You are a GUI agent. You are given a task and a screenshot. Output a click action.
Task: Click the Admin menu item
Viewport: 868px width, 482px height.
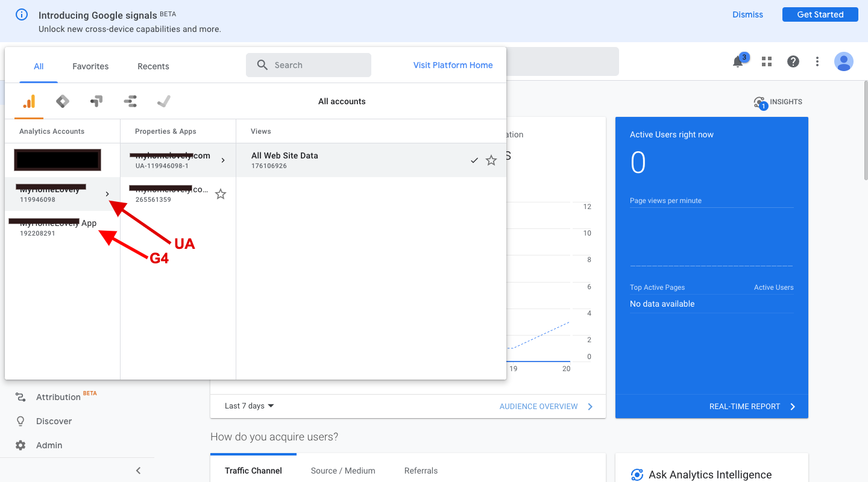click(x=49, y=445)
